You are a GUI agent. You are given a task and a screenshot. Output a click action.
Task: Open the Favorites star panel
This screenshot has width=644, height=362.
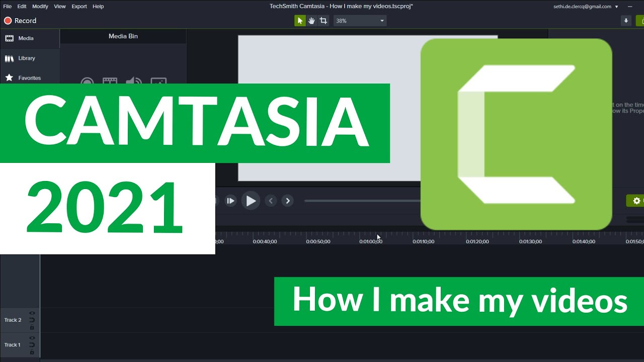point(29,78)
